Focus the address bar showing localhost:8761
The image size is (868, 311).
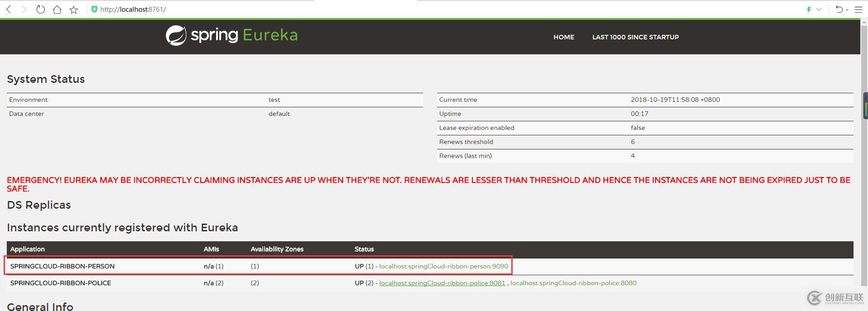(x=133, y=9)
